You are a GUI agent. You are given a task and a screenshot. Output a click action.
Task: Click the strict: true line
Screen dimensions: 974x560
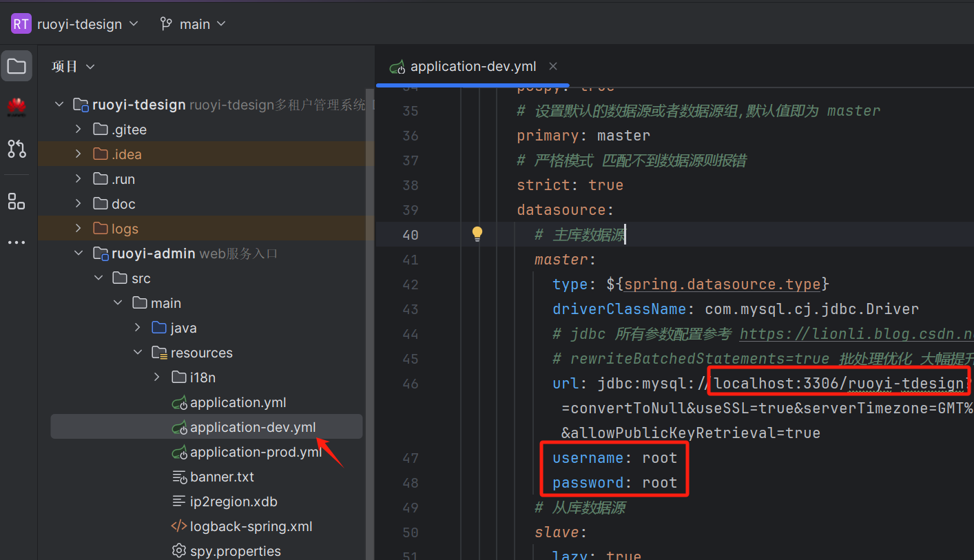tap(570, 185)
